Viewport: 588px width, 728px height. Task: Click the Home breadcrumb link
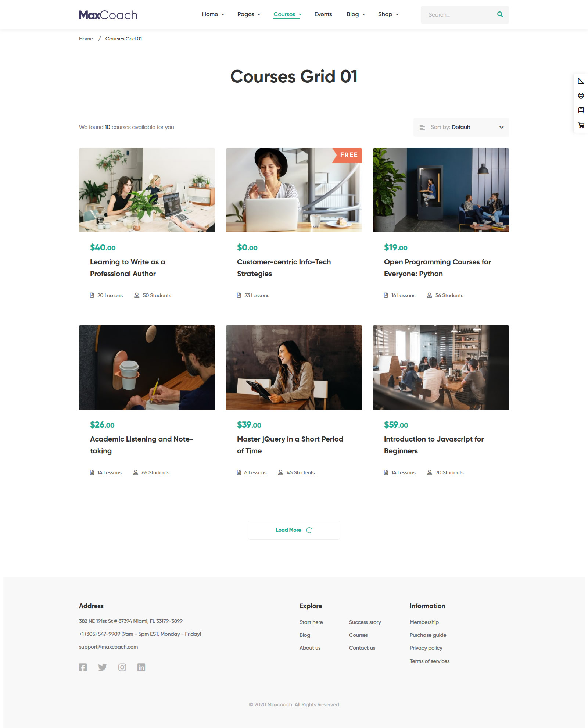86,39
